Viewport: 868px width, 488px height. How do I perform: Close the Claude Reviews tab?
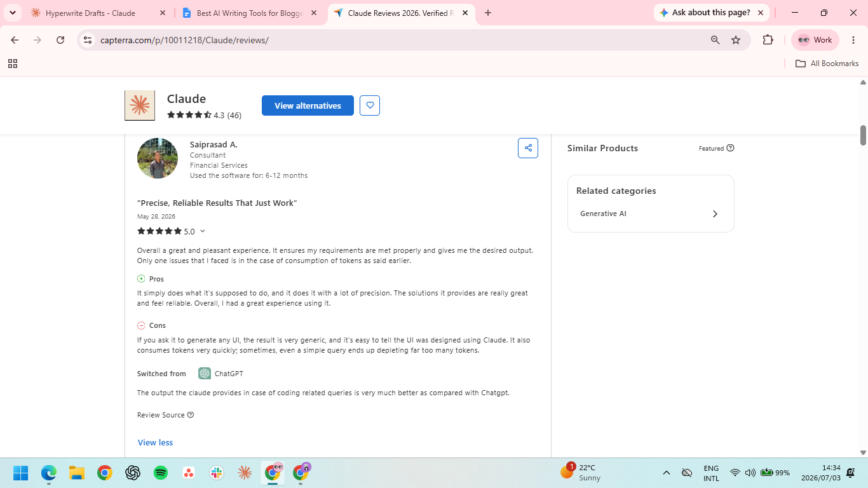[x=465, y=13]
